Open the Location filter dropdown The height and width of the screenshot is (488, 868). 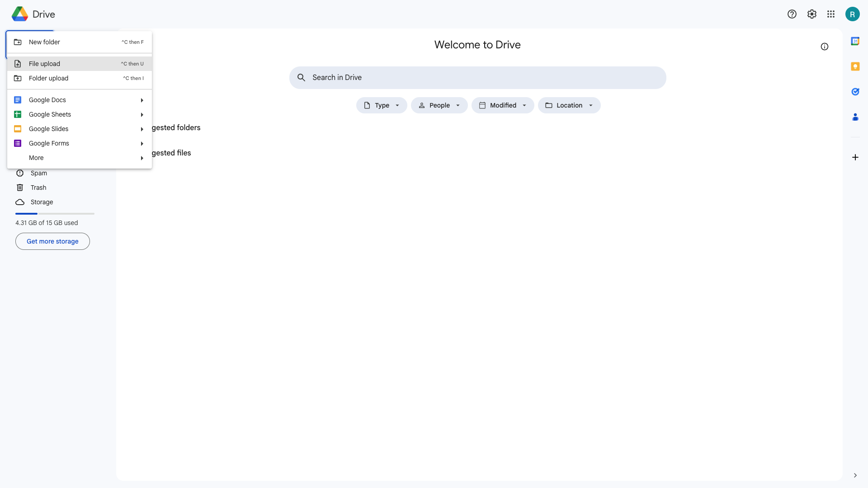[x=569, y=105]
